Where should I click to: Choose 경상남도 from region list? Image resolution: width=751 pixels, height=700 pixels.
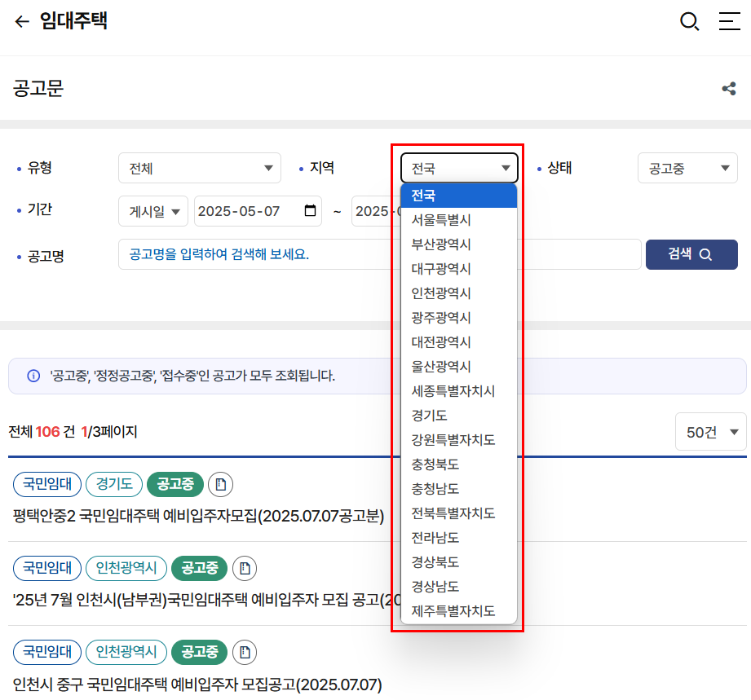click(x=459, y=587)
